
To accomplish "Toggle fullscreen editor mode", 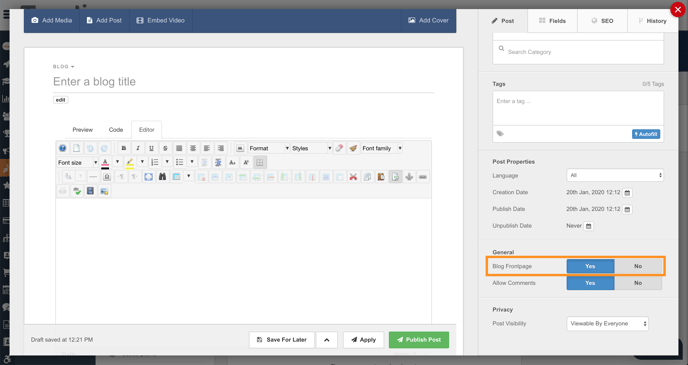I will (148, 177).
